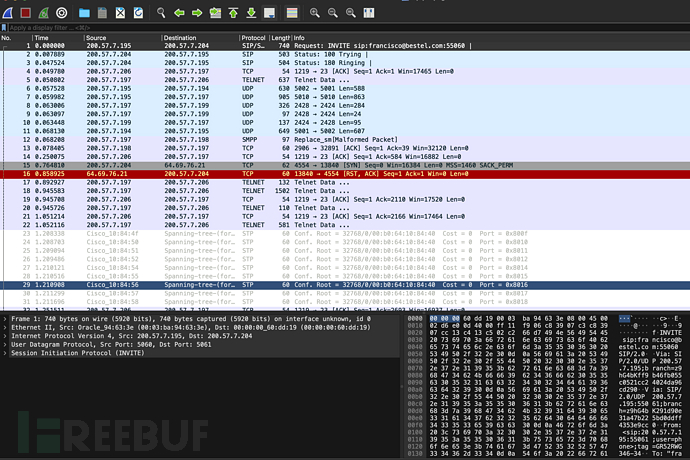The height and width of the screenshot is (460, 690).
Task: Select packet 5 TELNET length 637
Action: point(345,80)
